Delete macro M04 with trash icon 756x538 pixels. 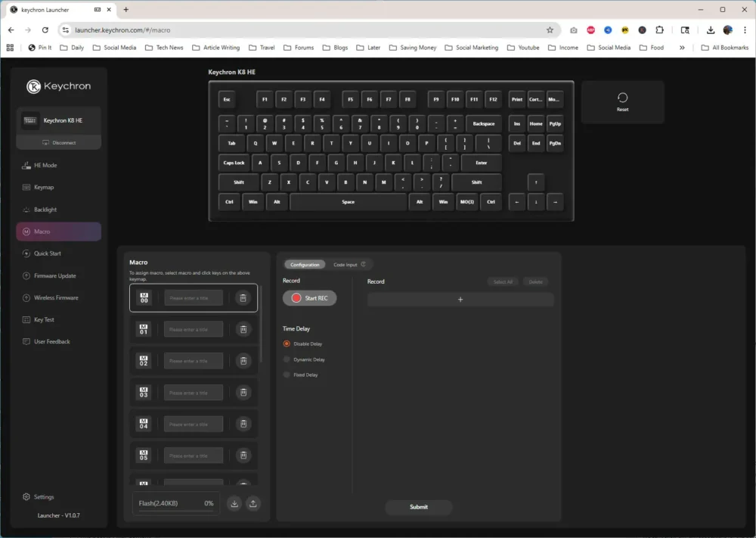tap(243, 424)
